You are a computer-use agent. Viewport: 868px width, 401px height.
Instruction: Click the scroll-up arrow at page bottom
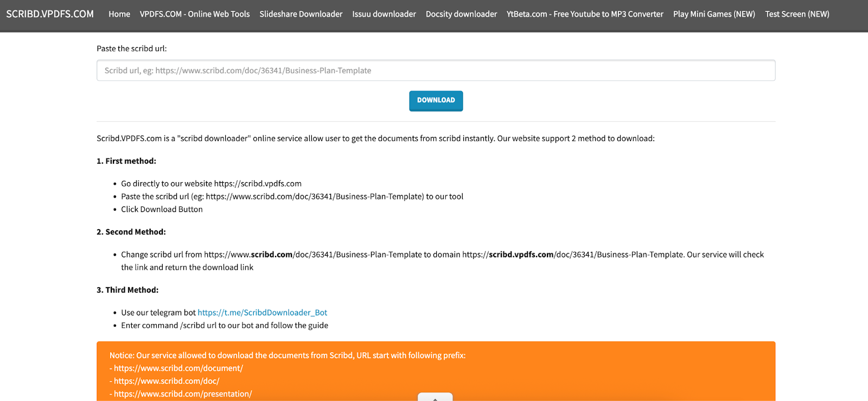tap(435, 397)
